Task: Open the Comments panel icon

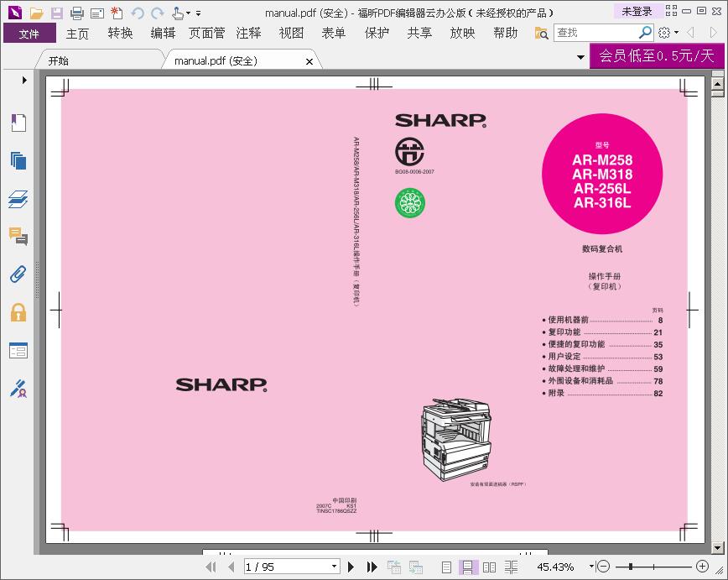Action: click(x=18, y=237)
